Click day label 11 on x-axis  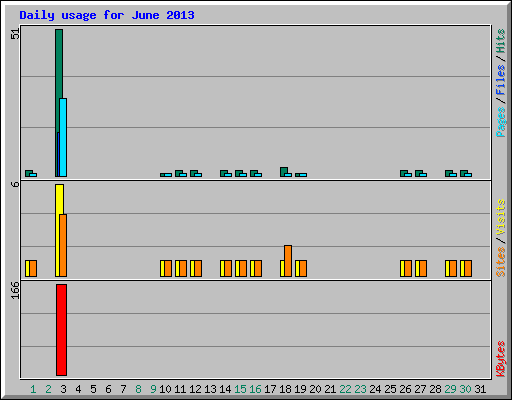click(180, 389)
